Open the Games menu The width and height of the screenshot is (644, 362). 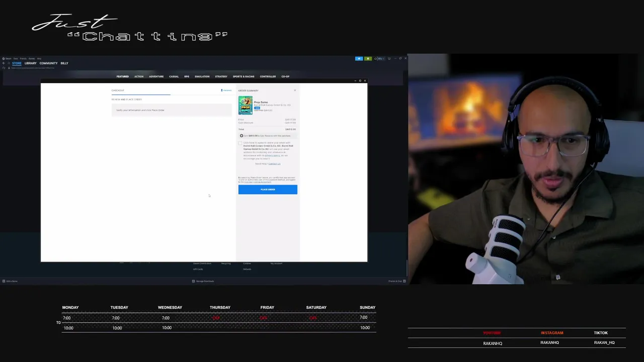pos(32,59)
